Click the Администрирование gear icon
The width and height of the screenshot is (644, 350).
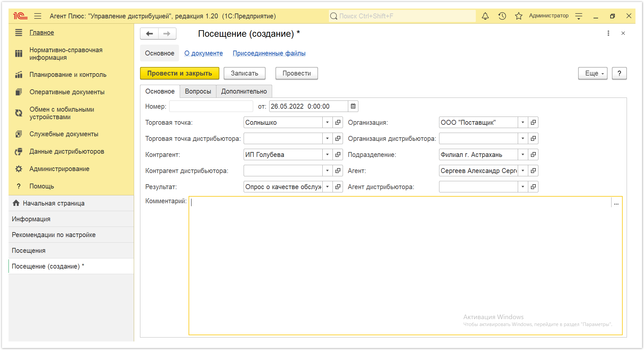[x=19, y=169]
